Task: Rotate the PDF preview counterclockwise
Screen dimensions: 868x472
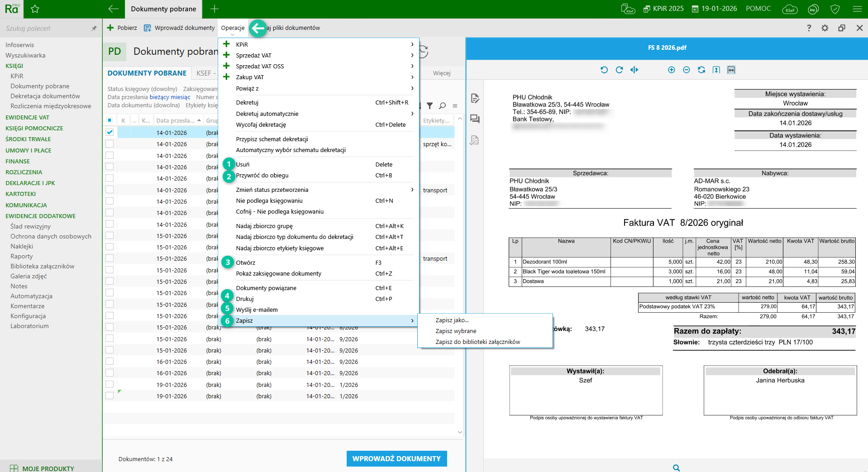Action: coord(604,70)
